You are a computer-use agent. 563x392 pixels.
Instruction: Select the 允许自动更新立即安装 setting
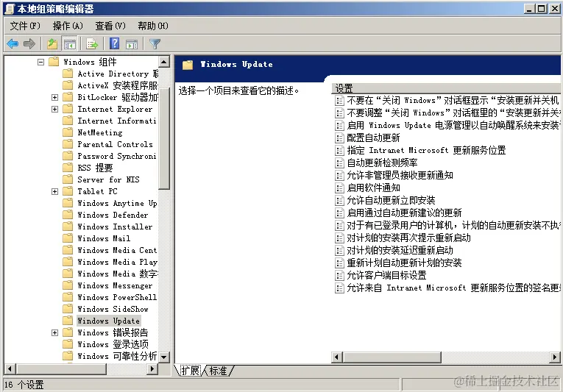click(x=391, y=200)
